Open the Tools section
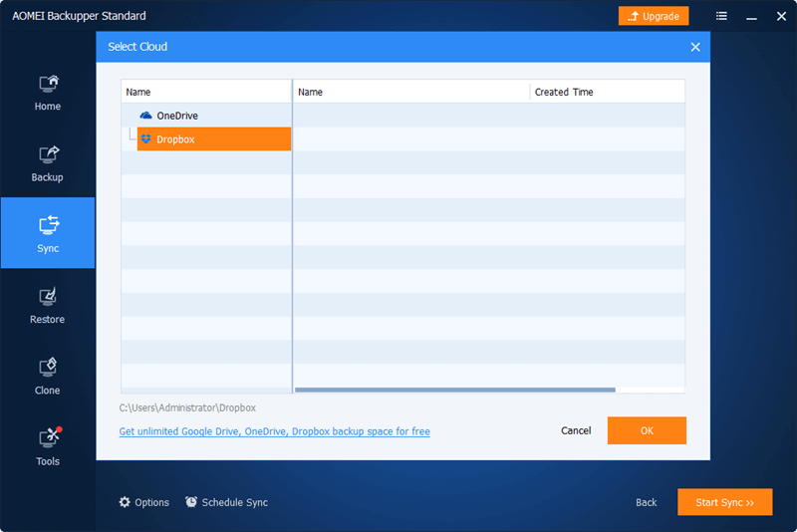This screenshot has width=797, height=532. coord(48,447)
